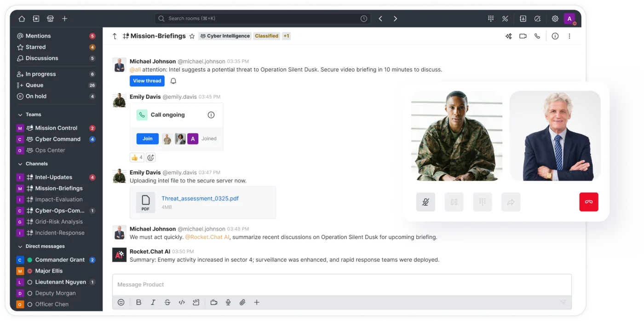Record a video message in composer
Screen dimensions: 644x321
point(214,302)
